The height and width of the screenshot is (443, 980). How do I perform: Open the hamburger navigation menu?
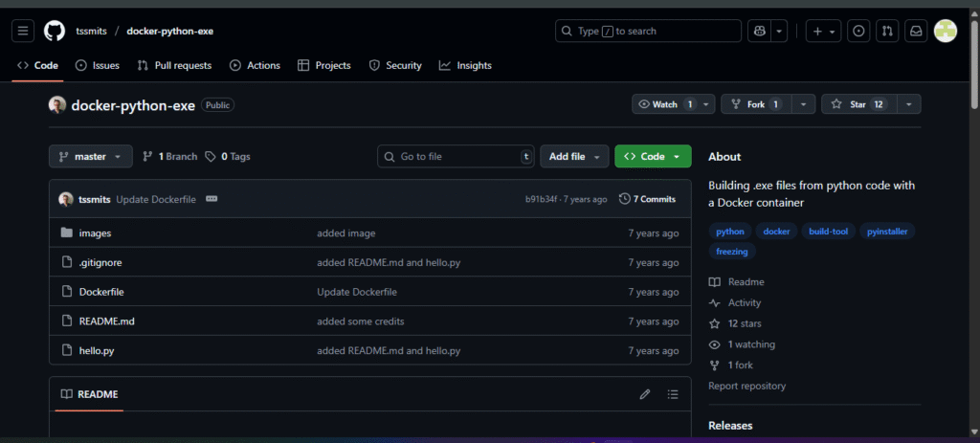pos(23,31)
